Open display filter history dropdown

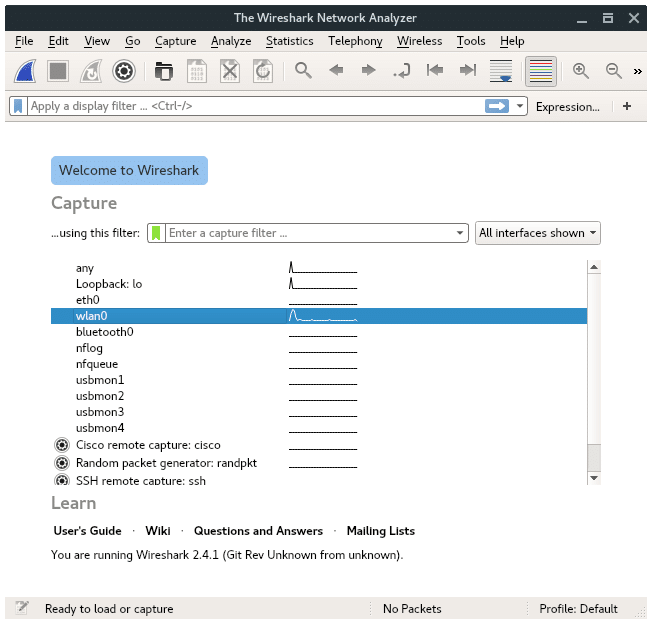pyautogui.click(x=520, y=106)
